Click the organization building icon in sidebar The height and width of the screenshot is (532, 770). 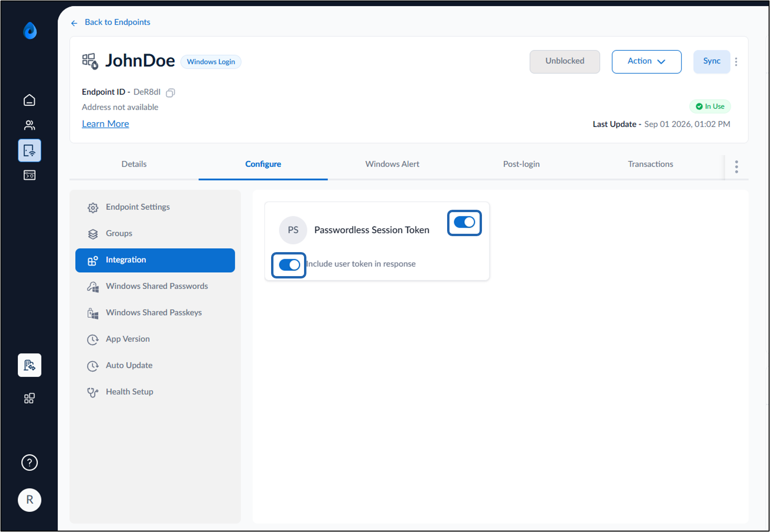coord(29,365)
